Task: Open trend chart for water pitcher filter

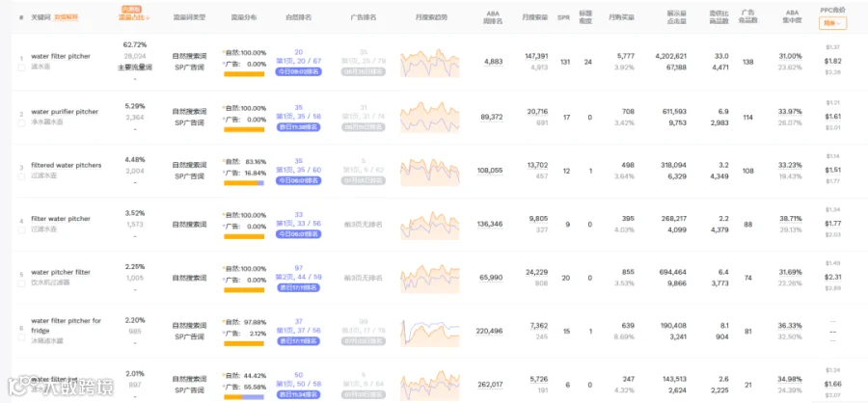Action: point(430,278)
